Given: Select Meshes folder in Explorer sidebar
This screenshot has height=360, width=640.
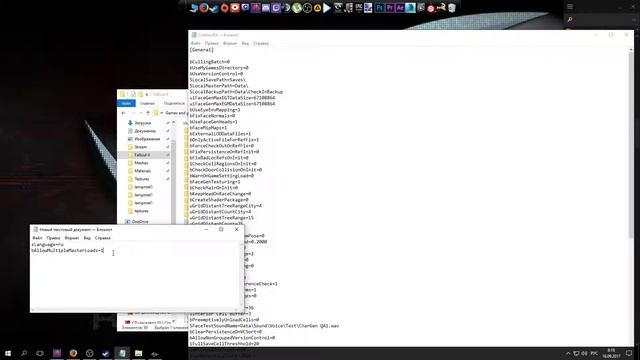Looking at the screenshot, I should (x=141, y=163).
